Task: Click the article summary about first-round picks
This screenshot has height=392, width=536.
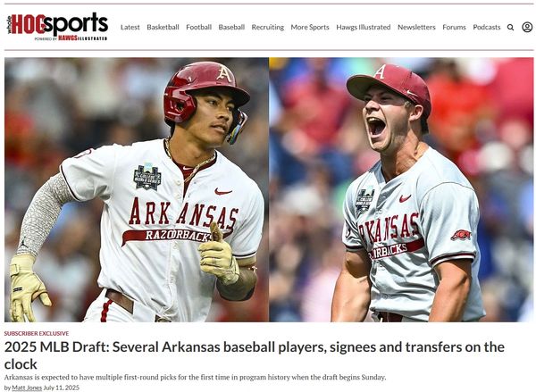Action: [x=195, y=378]
